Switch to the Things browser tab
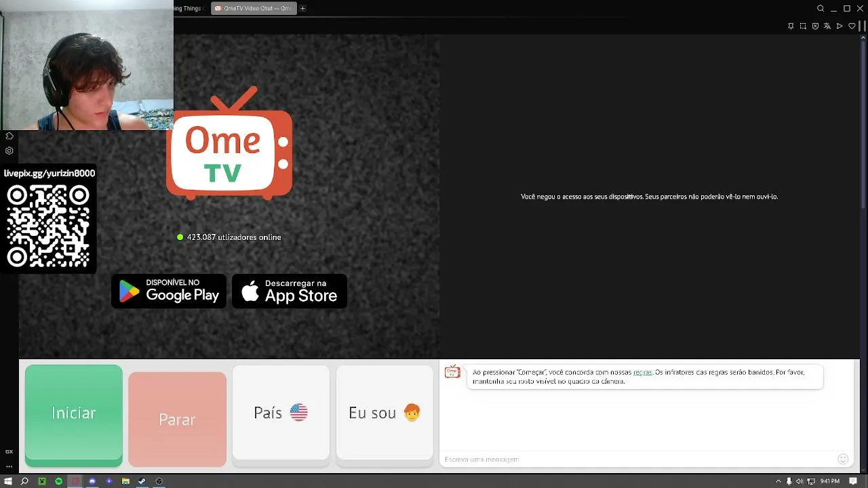Viewport: 868px width, 488px height. [189, 8]
